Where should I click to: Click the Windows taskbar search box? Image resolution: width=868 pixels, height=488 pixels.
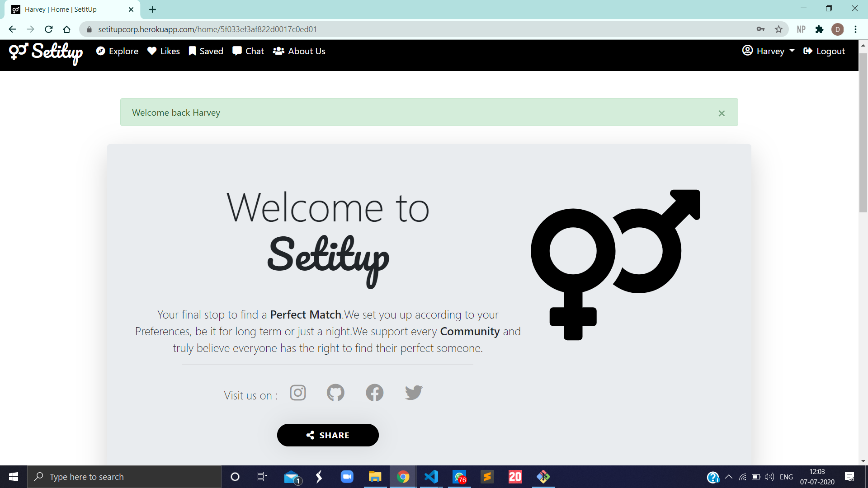point(124,477)
